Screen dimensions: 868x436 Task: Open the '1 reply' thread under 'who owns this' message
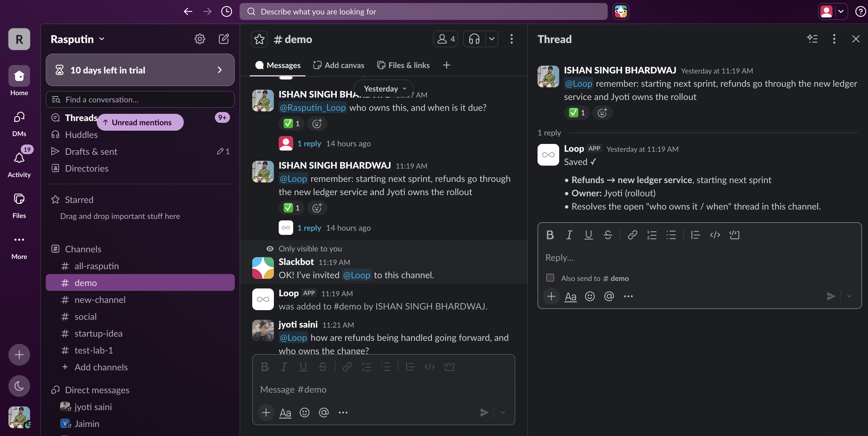click(309, 144)
